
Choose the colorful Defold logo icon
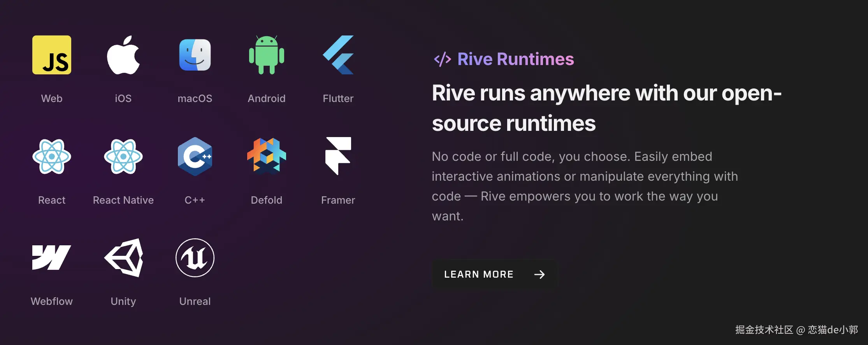pyautogui.click(x=267, y=156)
